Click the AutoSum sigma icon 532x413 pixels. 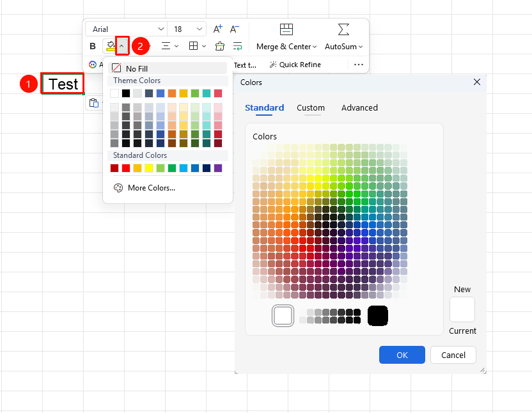[x=343, y=29]
